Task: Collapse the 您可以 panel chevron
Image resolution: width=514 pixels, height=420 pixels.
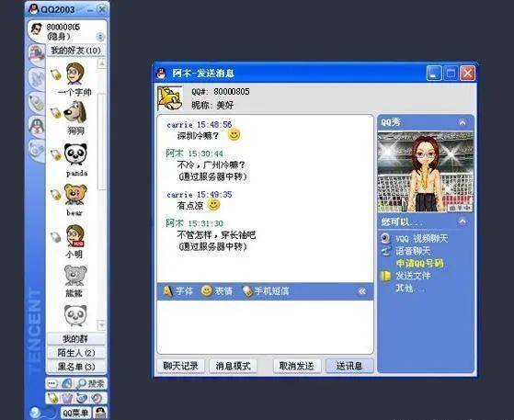Action: (x=463, y=221)
